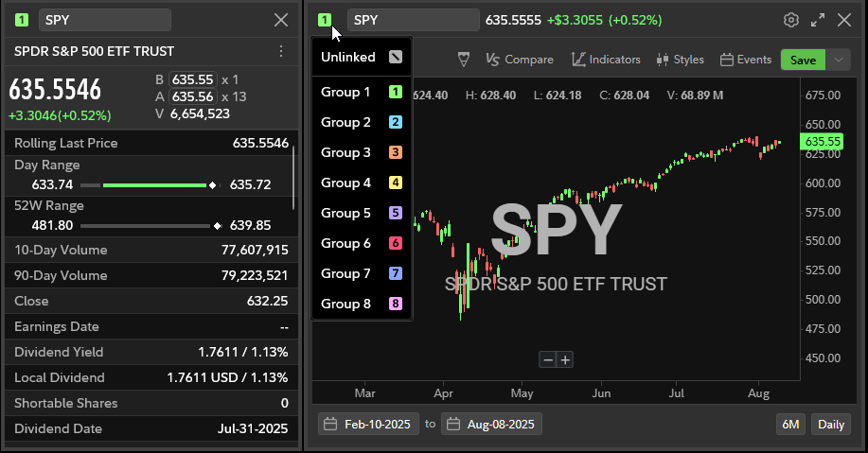
Task: Zoom out chart with minus button
Action: click(x=547, y=359)
